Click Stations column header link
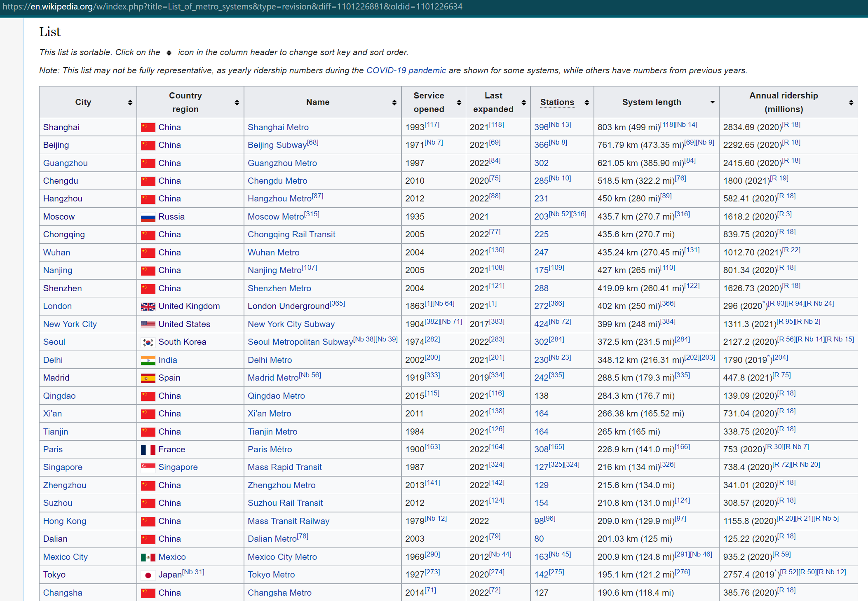 coord(557,102)
